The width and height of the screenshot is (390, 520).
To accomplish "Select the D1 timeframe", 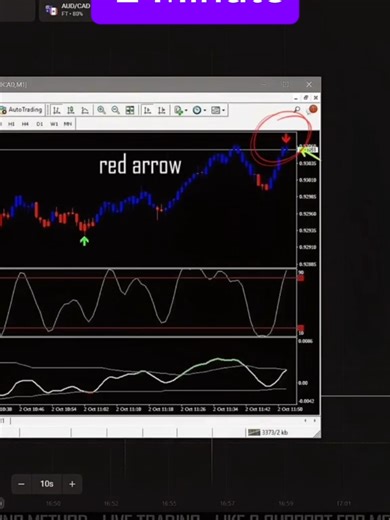I will [x=40, y=124].
